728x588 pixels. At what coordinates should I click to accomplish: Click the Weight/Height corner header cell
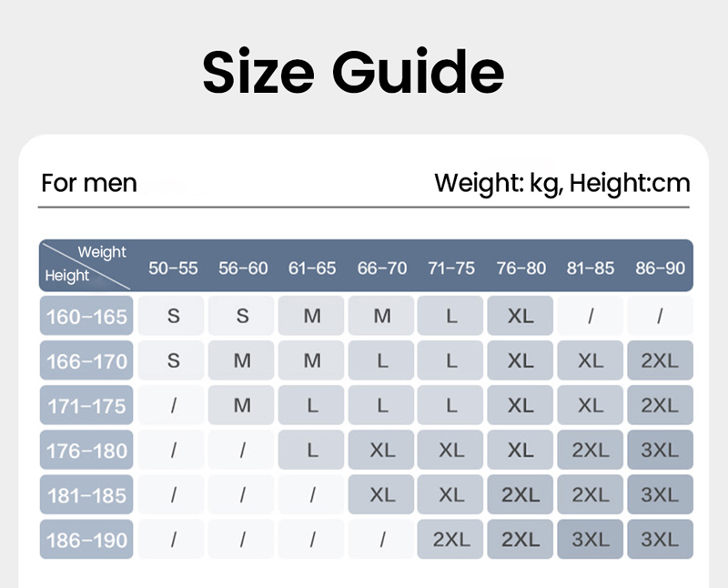pos(86,265)
